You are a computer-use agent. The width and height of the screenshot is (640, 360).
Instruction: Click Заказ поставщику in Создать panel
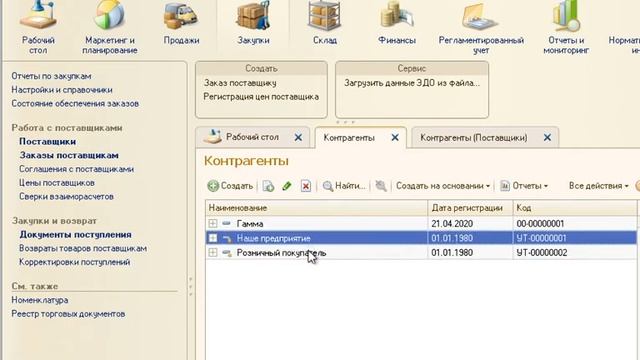pos(240,83)
